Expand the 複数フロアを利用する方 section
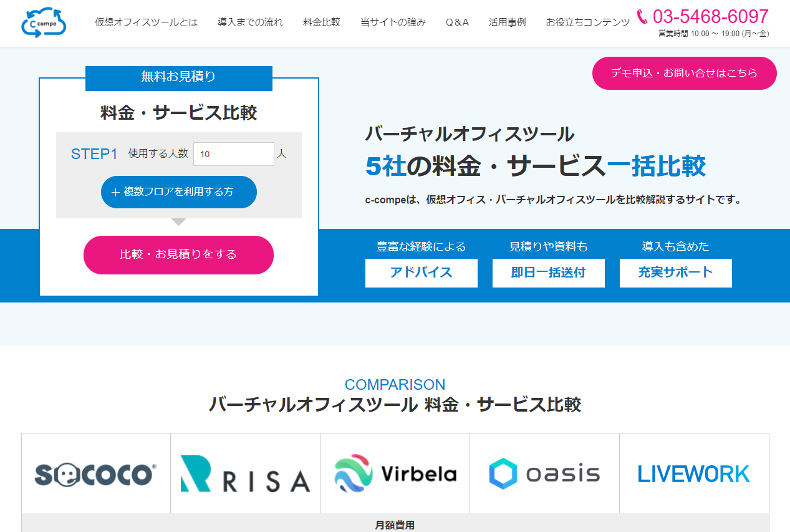Viewport: 790px width, 532px height. coord(178,192)
